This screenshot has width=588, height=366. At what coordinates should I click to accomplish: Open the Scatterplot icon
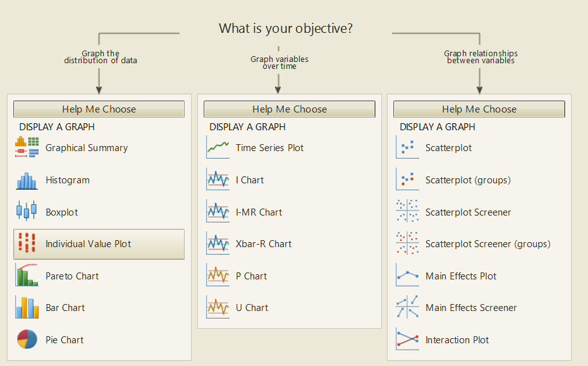(x=407, y=148)
